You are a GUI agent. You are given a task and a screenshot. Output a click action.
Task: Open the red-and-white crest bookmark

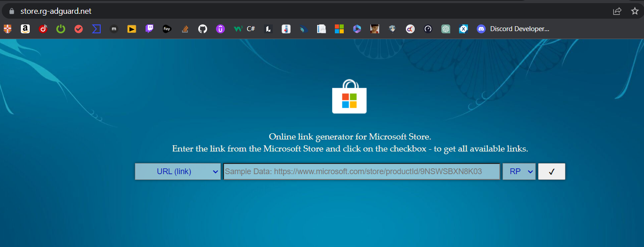tap(8, 29)
